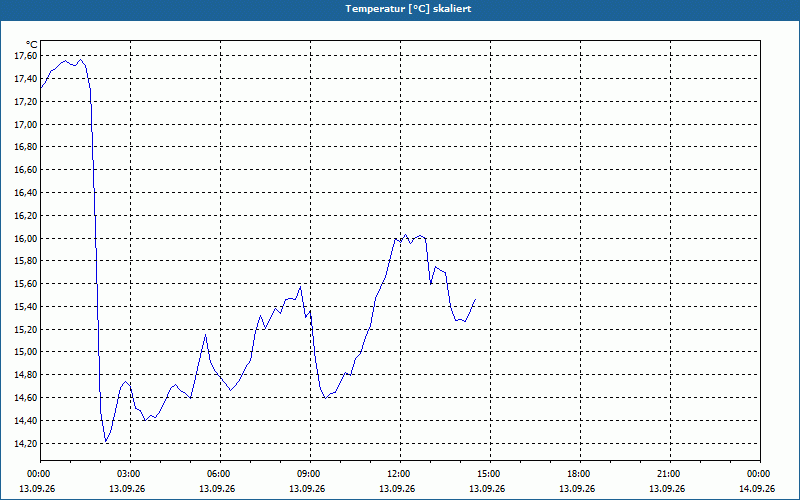This screenshot has height=500, width=800.
Task: Select the '06:00' time label
Action: click(220, 474)
